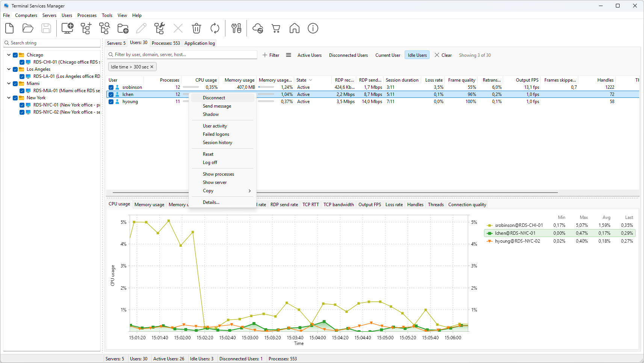Click the RDS-LA-01 server monitor icon
The image size is (644, 363).
click(x=28, y=76)
